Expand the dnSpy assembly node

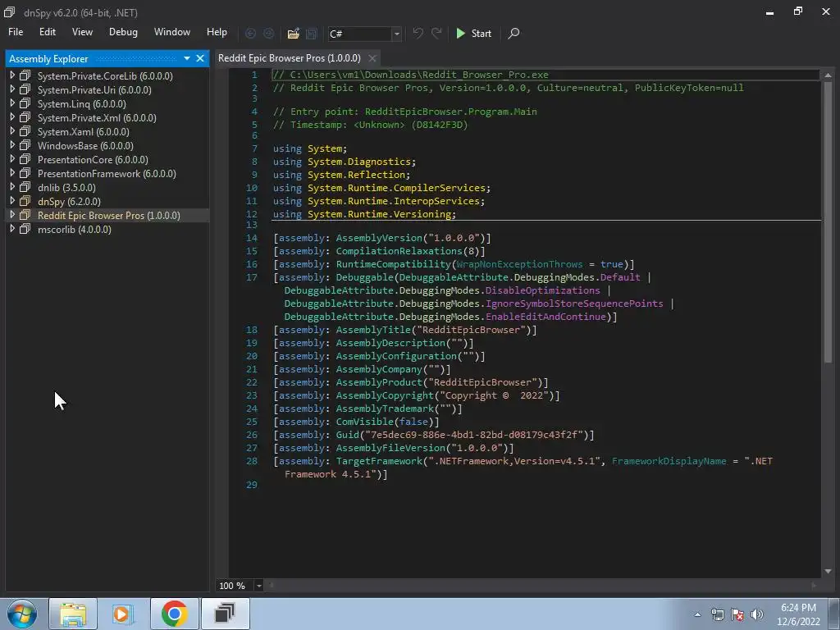(x=12, y=201)
